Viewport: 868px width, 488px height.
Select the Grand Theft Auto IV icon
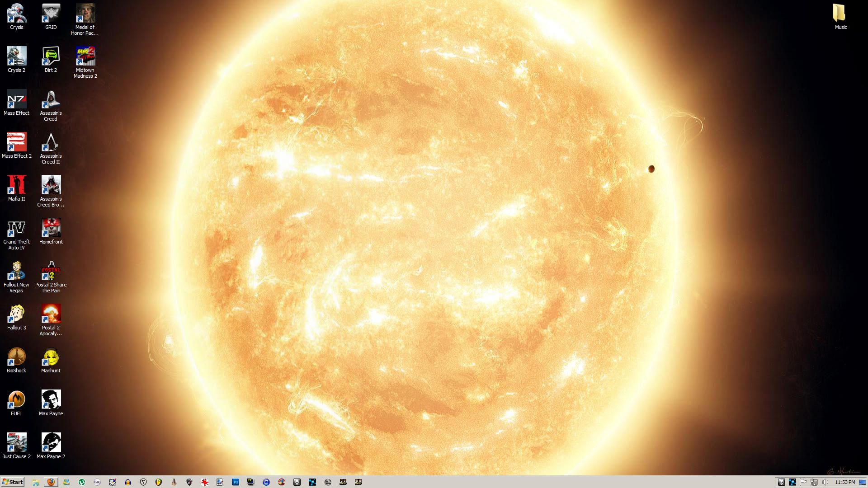[17, 229]
